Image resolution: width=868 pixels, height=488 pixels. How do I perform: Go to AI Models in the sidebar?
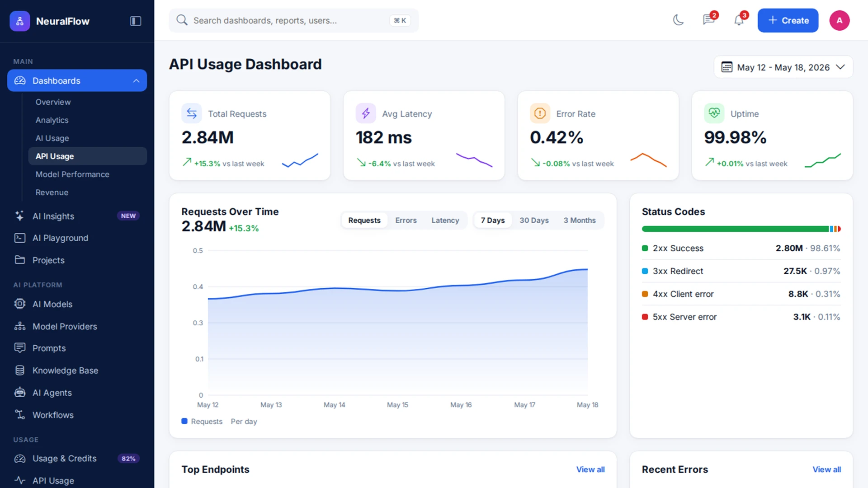[77, 304]
